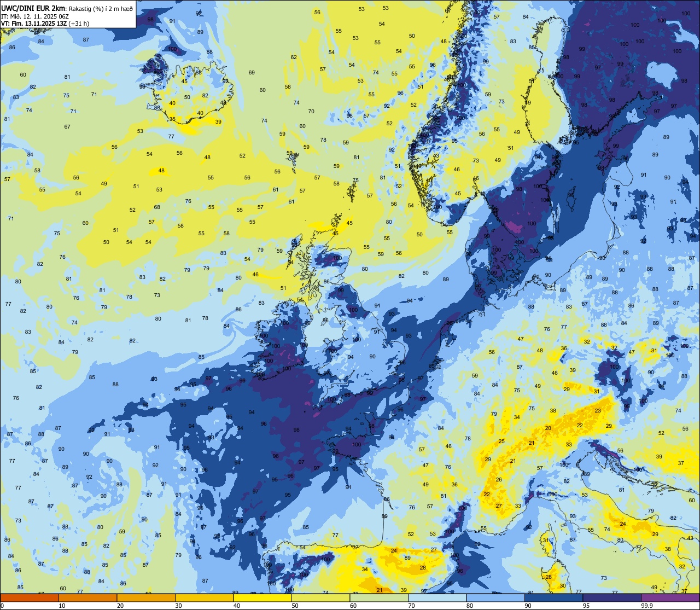
Task: Select the 70–80 pale blue legend swatch
Action: [437, 598]
